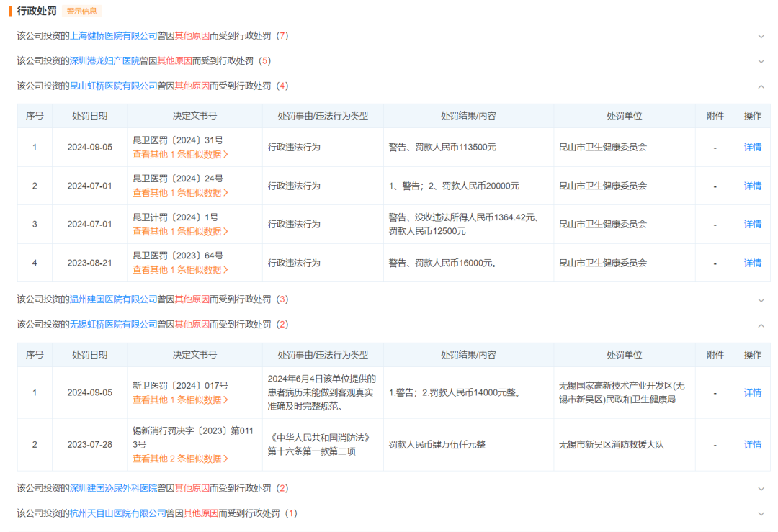Expand the 温州建国医院有限公司 penalty list
The width and height of the screenshot is (778, 532).
pyautogui.click(x=761, y=302)
